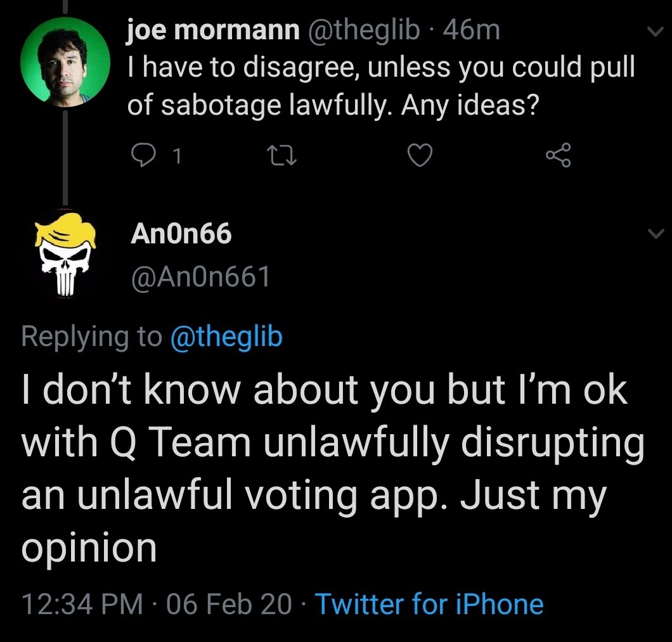Click @theglib in the Replying to line
Image resolution: width=672 pixels, height=642 pixels.
click(226, 337)
